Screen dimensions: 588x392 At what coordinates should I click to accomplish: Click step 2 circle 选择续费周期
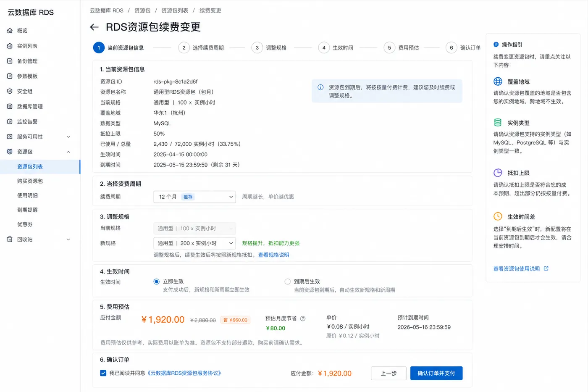pyautogui.click(x=184, y=47)
